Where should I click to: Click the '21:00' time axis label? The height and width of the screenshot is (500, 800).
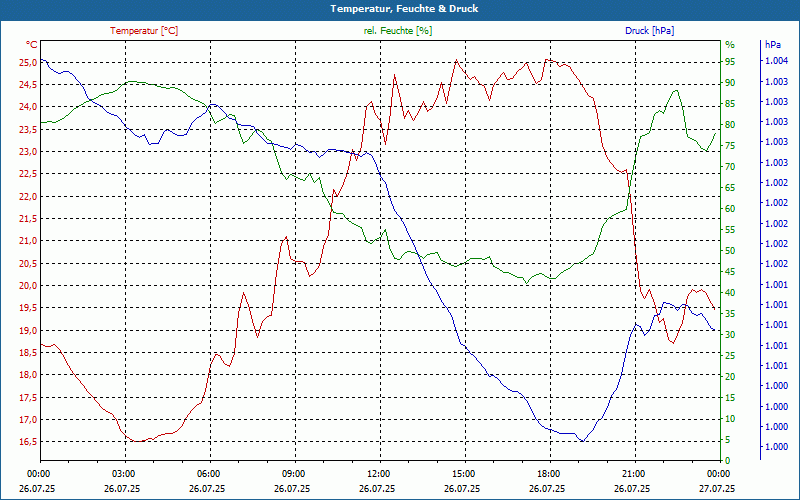coord(632,474)
